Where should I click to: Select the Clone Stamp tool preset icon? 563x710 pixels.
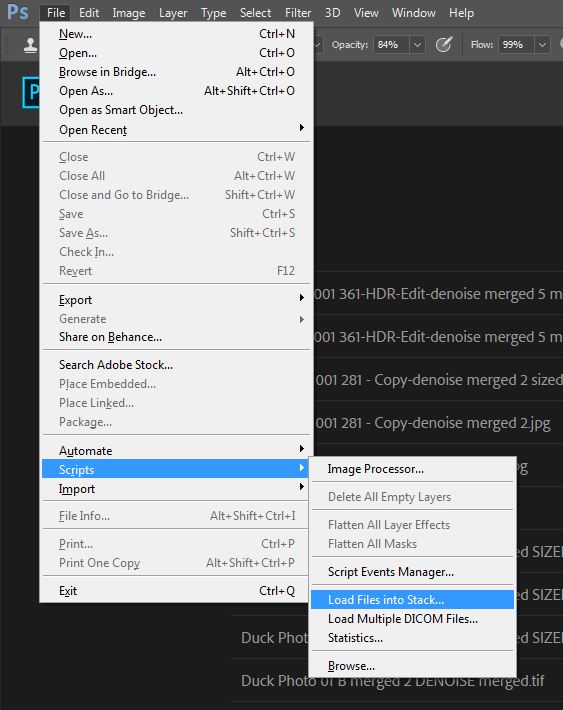click(30, 45)
